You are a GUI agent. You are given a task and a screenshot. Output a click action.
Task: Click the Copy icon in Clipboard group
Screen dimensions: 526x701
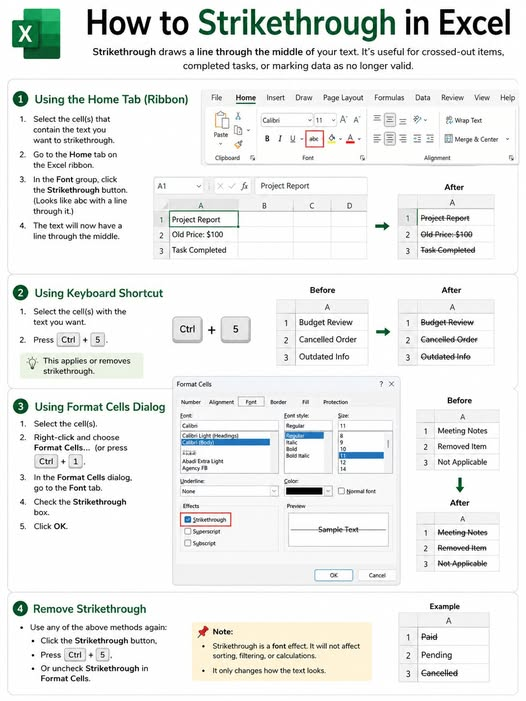click(x=238, y=130)
